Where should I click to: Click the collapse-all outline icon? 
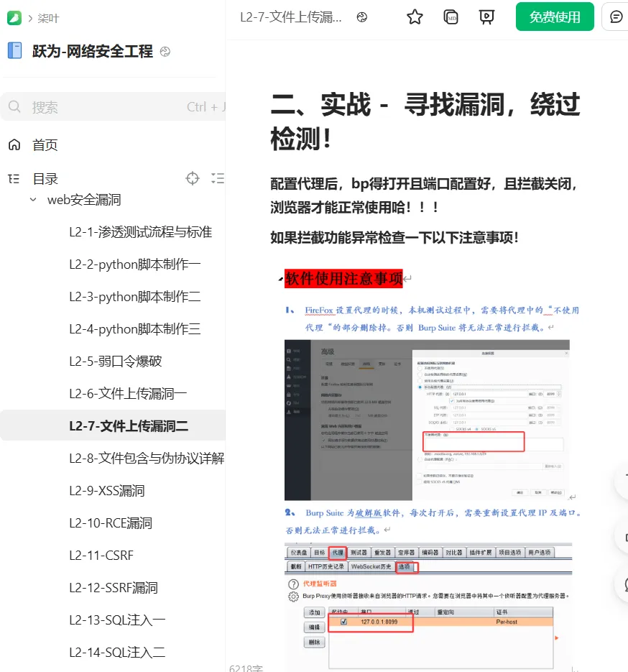218,178
